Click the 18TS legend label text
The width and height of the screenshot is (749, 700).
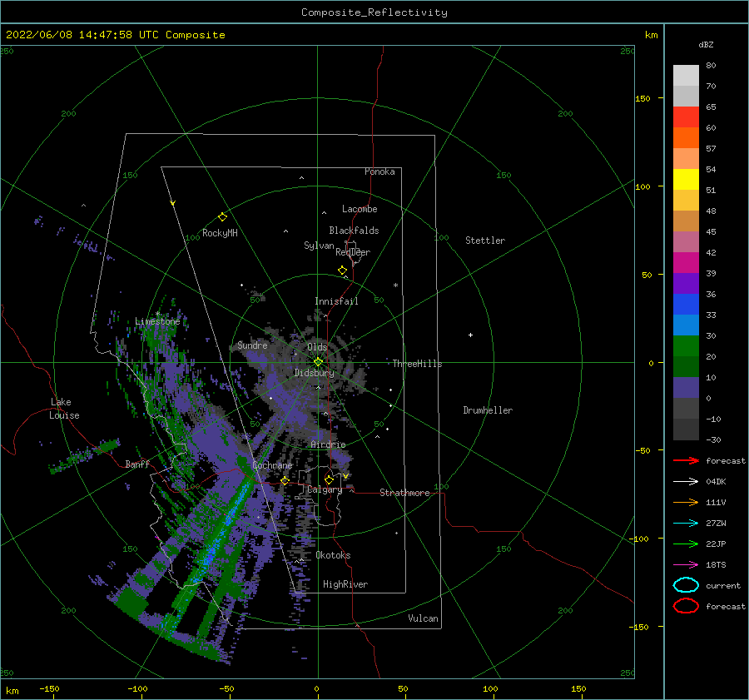pyautogui.click(x=716, y=565)
